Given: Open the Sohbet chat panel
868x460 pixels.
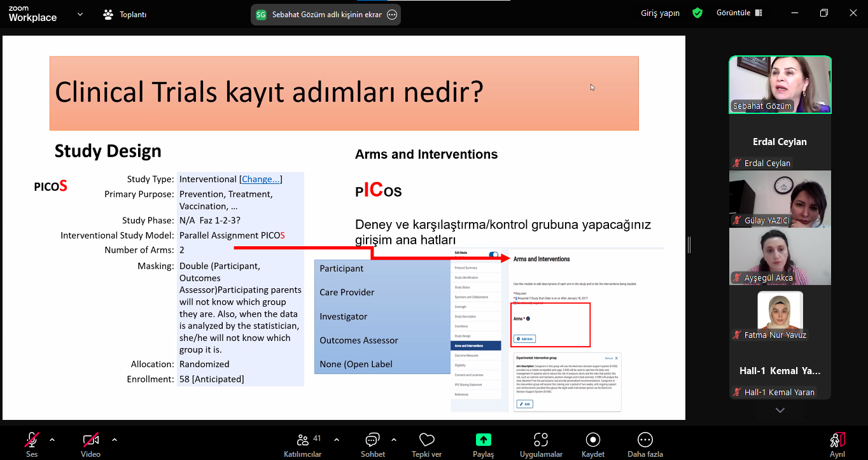Looking at the screenshot, I should point(372,440).
